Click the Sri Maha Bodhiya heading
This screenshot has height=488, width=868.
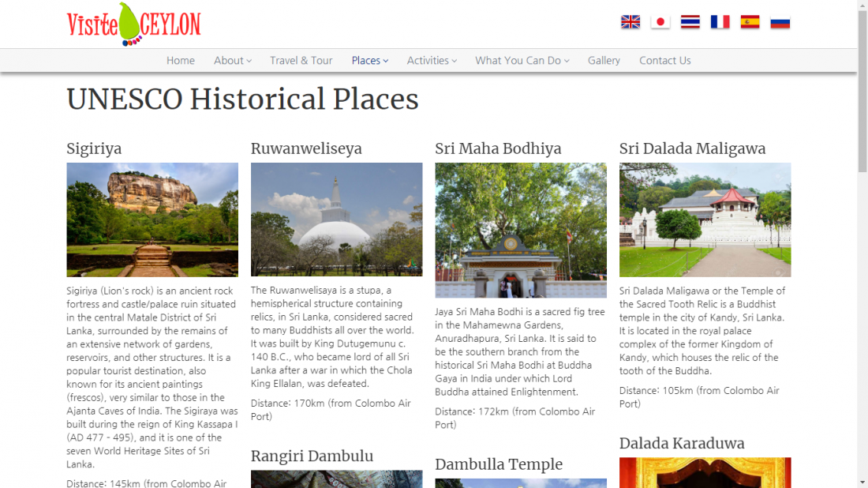498,148
